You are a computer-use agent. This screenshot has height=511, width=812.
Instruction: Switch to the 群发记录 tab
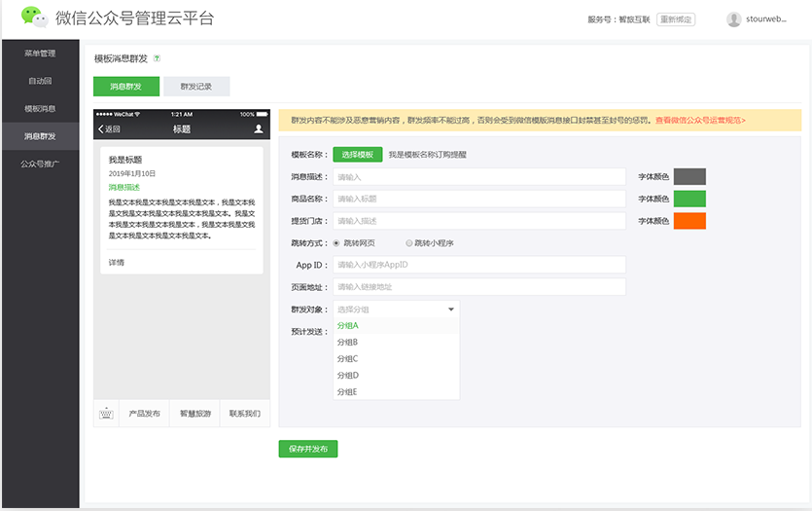point(196,87)
